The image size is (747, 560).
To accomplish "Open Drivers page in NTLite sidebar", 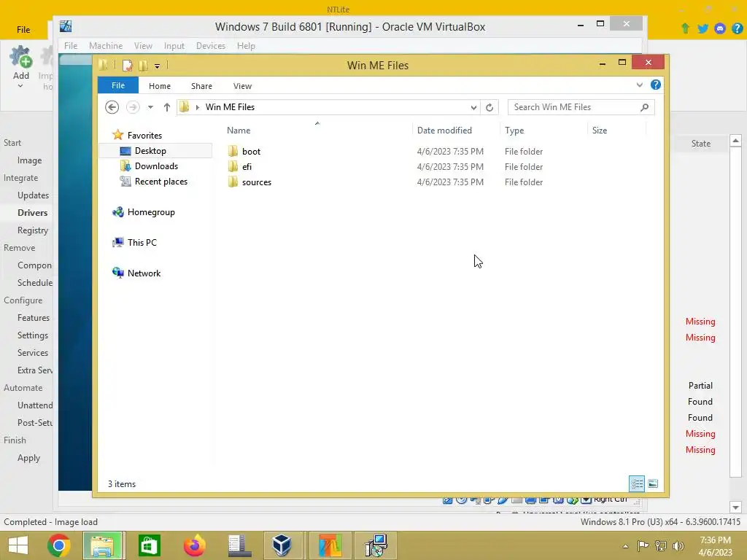I will point(32,212).
